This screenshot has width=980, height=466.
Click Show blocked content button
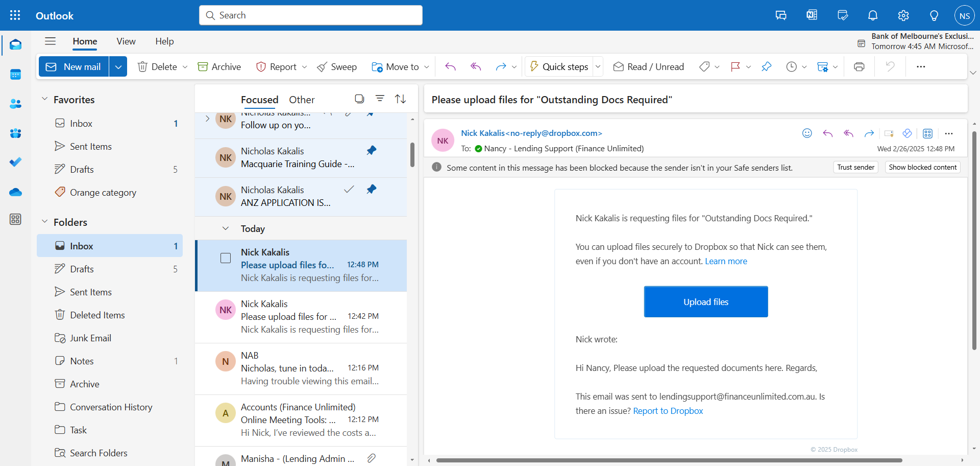click(x=922, y=167)
